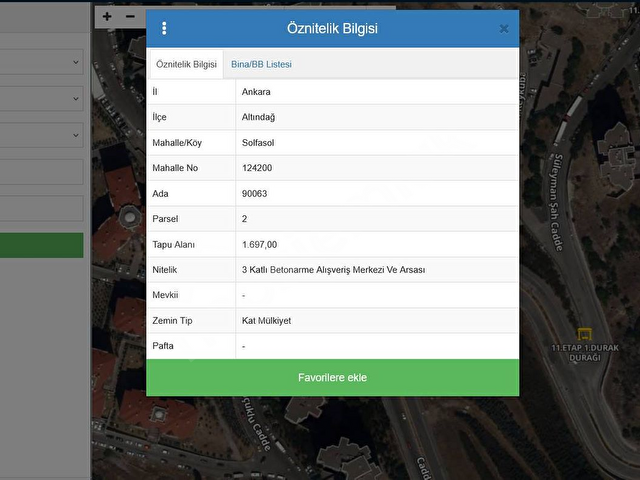Select the Mahalle No value 124200
This screenshot has height=480, width=640.
coord(257,168)
